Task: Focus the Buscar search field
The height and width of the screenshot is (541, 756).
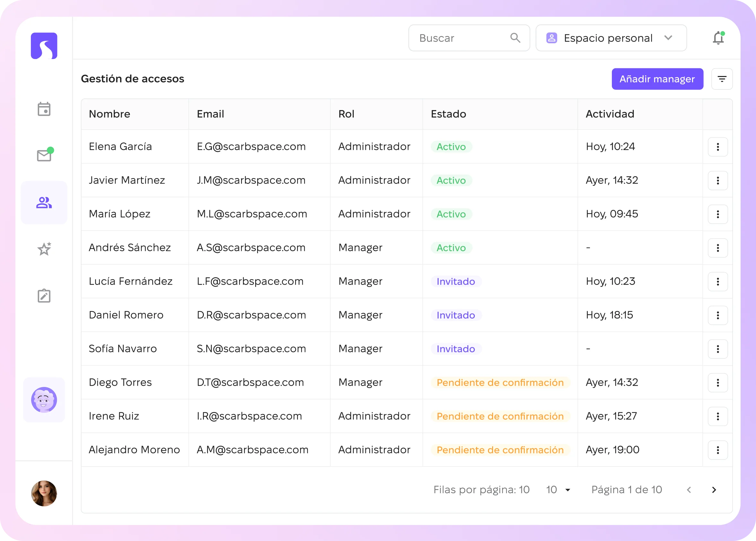Action: [x=469, y=38]
